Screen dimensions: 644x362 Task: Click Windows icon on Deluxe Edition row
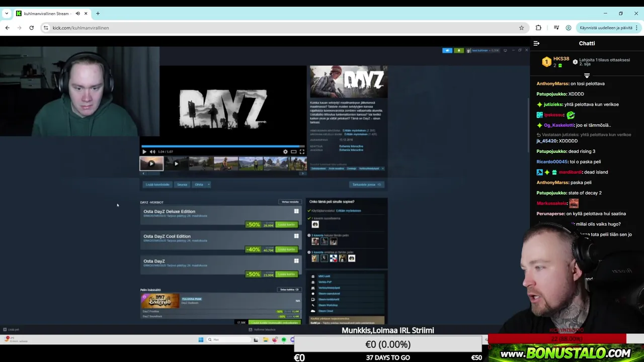click(296, 211)
